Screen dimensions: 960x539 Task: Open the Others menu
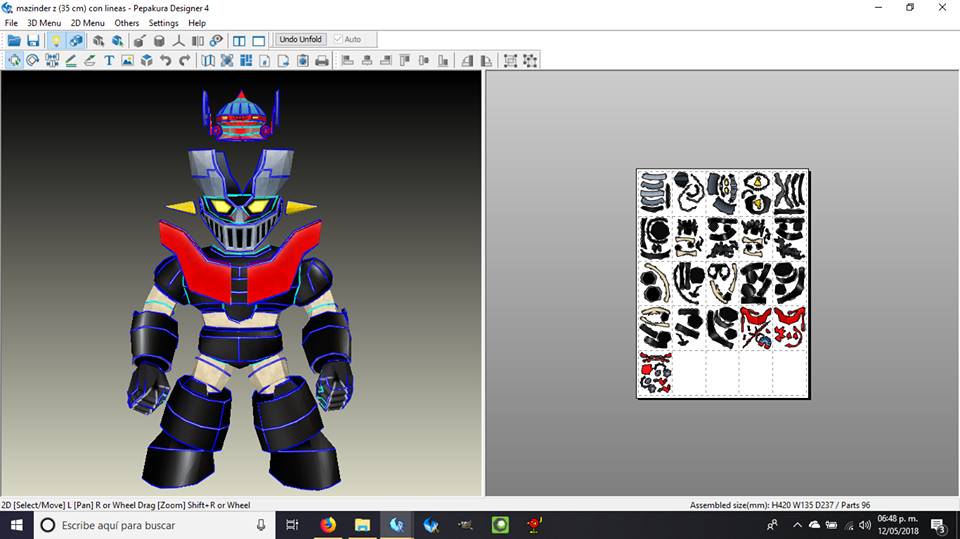click(127, 23)
